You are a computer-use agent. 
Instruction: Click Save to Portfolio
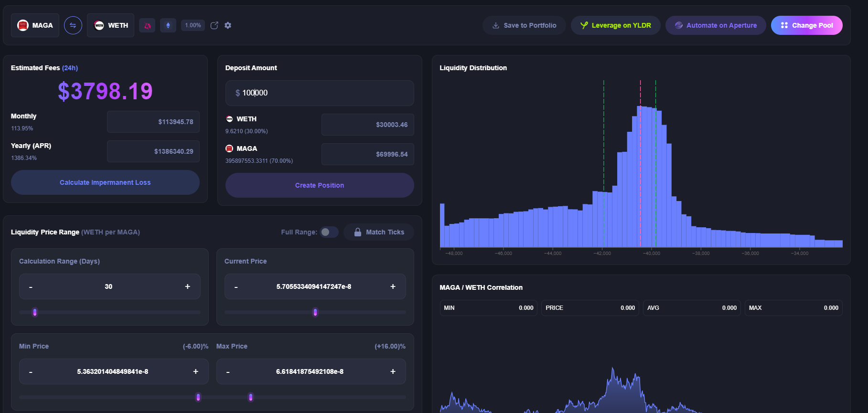click(x=524, y=25)
